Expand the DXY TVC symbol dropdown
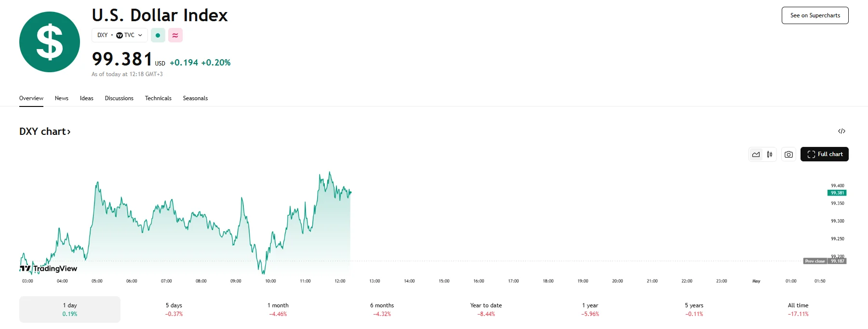The width and height of the screenshot is (868, 329). [x=120, y=35]
